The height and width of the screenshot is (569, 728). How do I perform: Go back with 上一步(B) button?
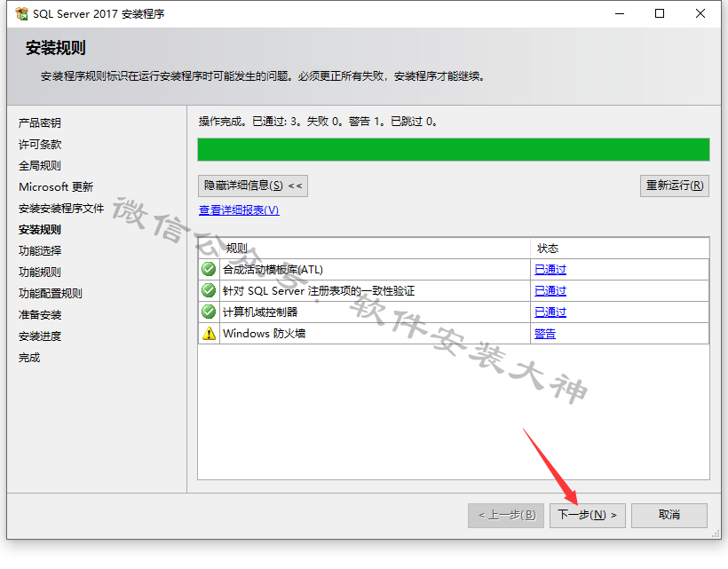pyautogui.click(x=507, y=515)
